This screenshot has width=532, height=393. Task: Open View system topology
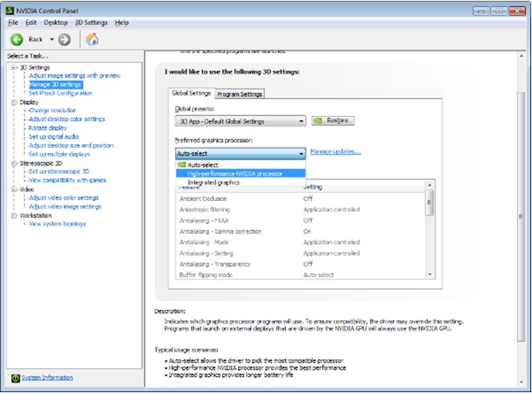coord(58,224)
